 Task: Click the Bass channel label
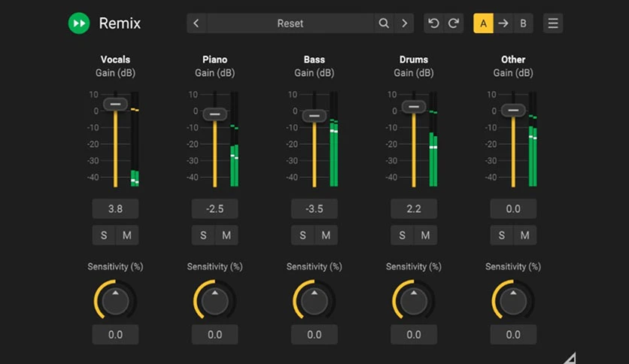coord(314,59)
